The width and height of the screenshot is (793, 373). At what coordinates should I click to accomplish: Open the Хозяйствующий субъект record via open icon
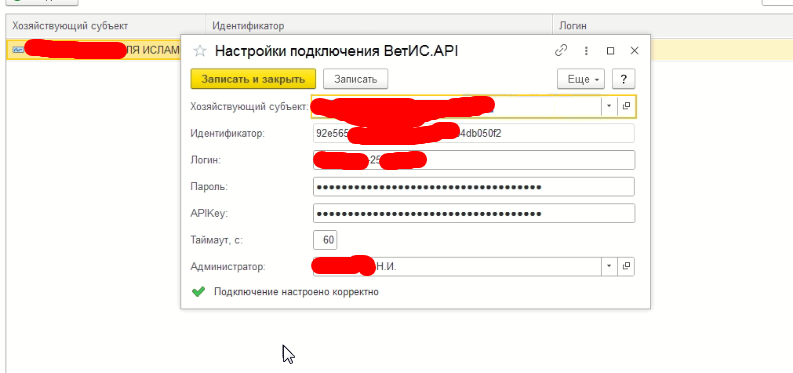pos(626,106)
